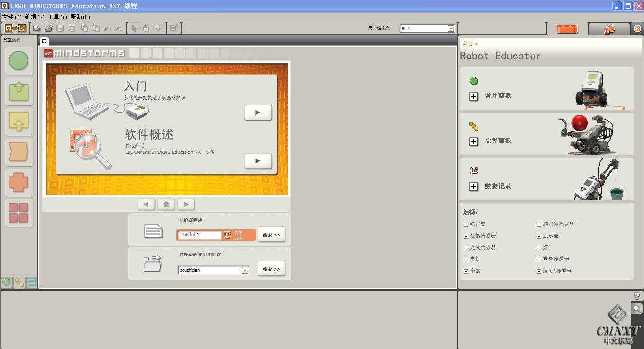Image resolution: width=644 pixels, height=349 pixels.
Task: Select the Comment speech-bubble tool
Action: pos(158,28)
